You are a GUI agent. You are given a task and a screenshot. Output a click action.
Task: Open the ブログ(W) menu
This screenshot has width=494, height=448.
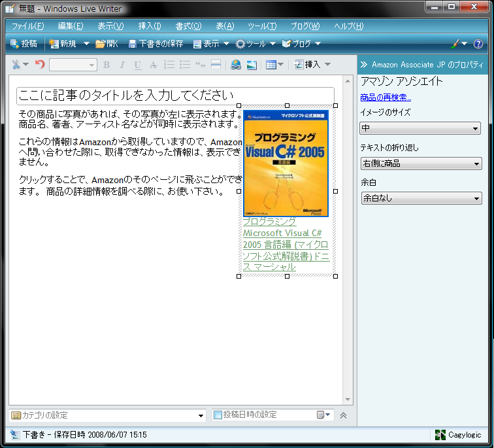pyautogui.click(x=305, y=26)
